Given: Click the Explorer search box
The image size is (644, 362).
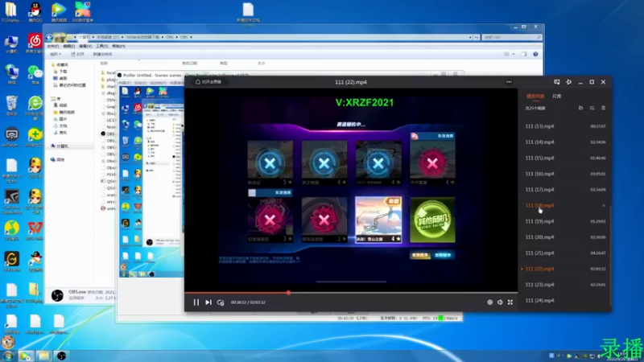Looking at the screenshot, I should pos(512,37).
